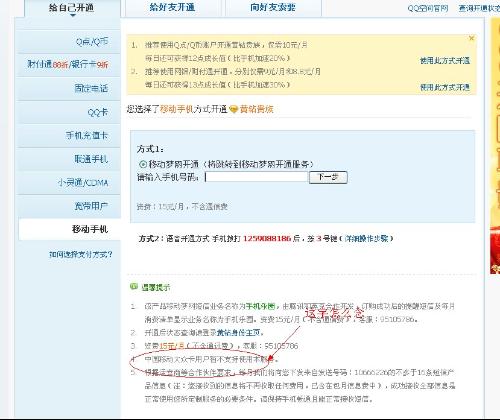The height and width of the screenshot is (420, 500).
Task: Open 黄钻身份主页 link
Action: 239,333
